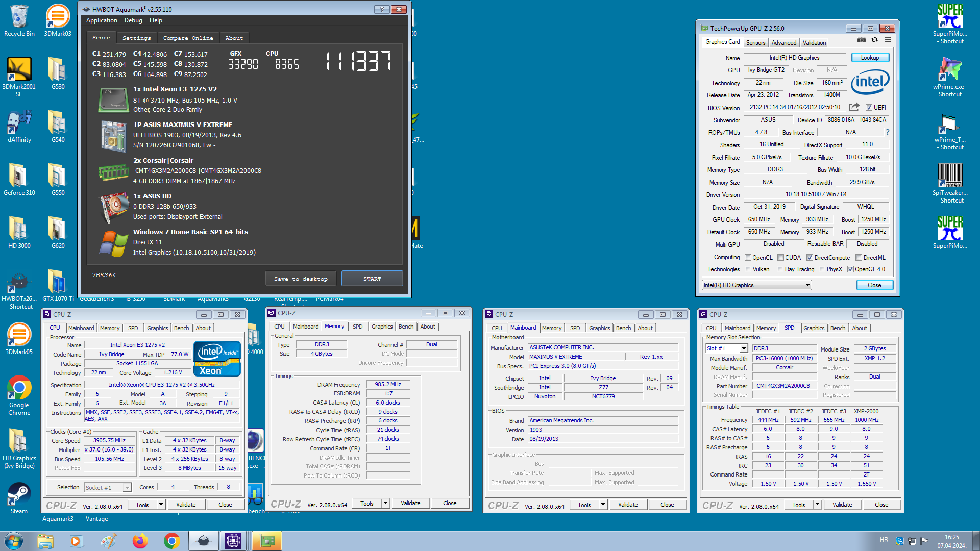Click the Show desktop strip on the taskbar
Image resolution: width=980 pixels, height=551 pixels.
tap(975, 541)
